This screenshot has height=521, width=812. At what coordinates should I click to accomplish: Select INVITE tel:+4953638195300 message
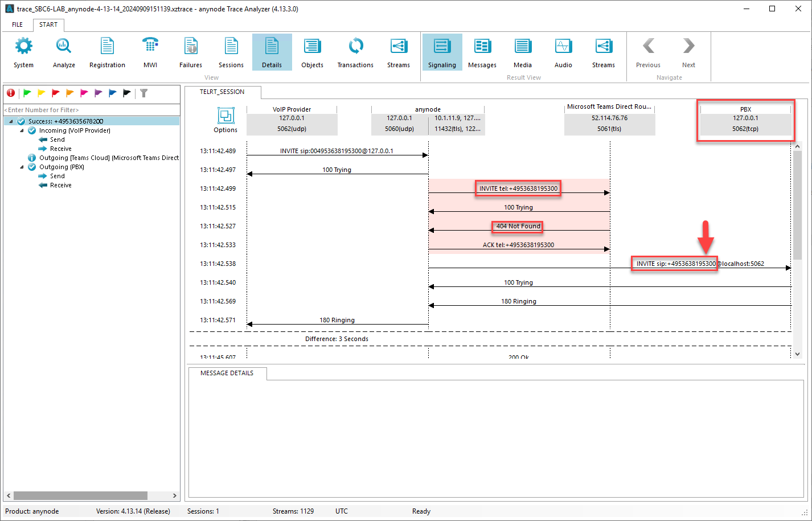518,188
